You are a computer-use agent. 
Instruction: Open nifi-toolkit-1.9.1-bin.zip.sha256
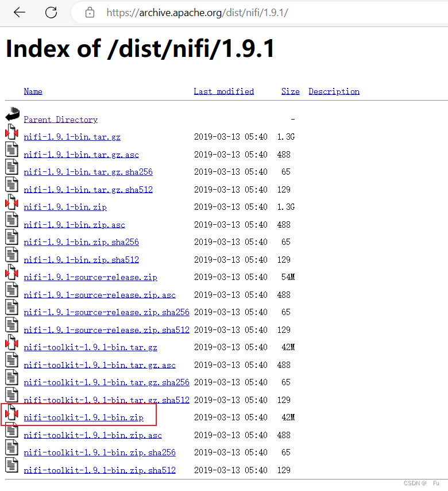point(100,452)
